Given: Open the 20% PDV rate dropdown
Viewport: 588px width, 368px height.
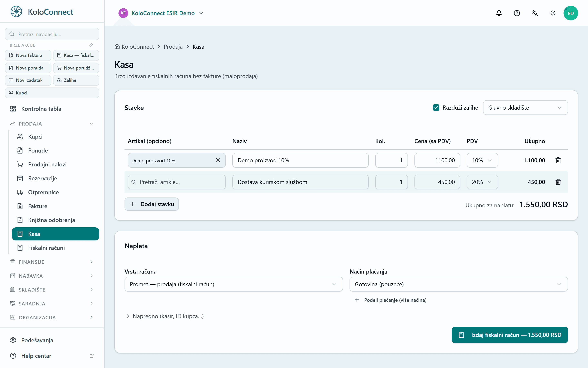Looking at the screenshot, I should point(482,182).
